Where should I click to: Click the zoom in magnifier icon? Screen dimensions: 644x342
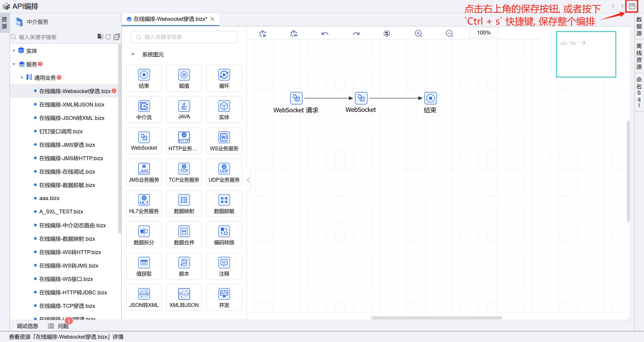(x=418, y=34)
